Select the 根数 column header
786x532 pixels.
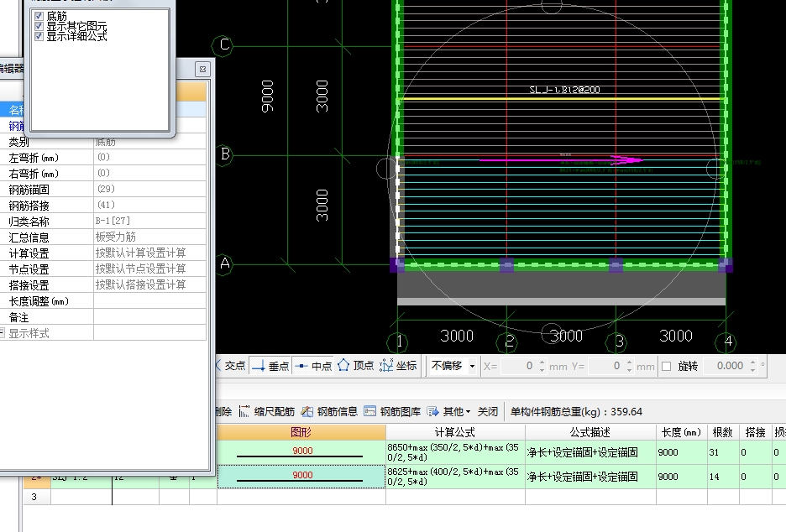point(723,432)
